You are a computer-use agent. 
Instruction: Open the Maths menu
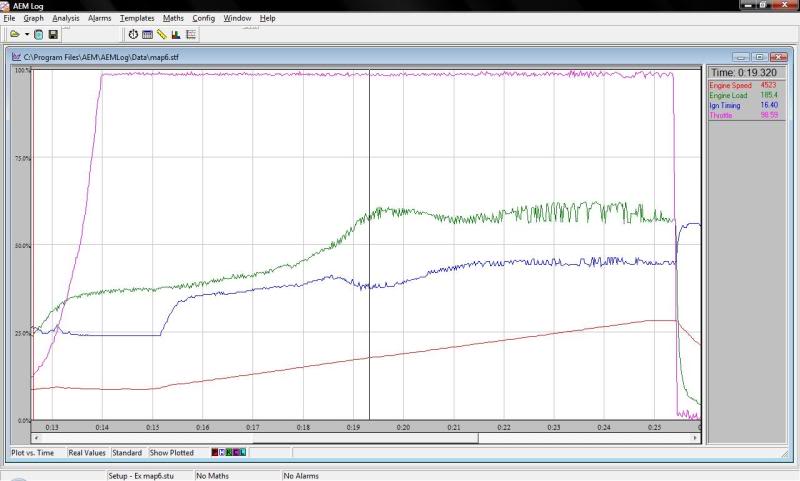point(173,18)
